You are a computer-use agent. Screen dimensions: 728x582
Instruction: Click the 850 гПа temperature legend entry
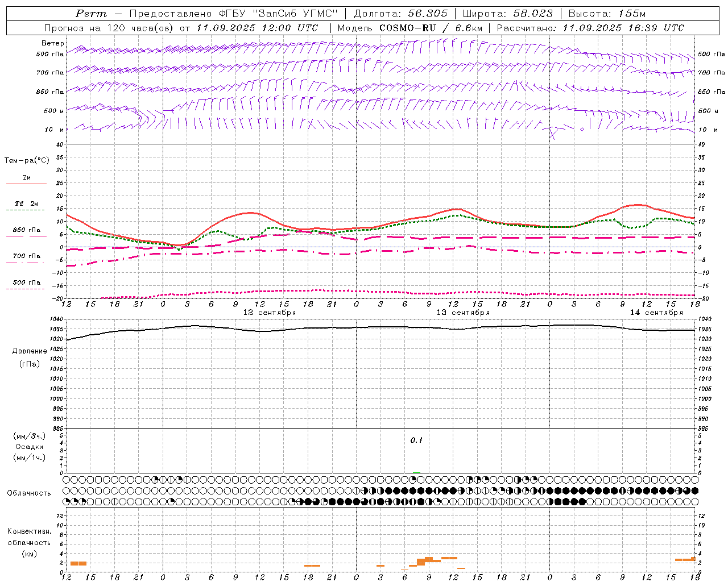27,230
